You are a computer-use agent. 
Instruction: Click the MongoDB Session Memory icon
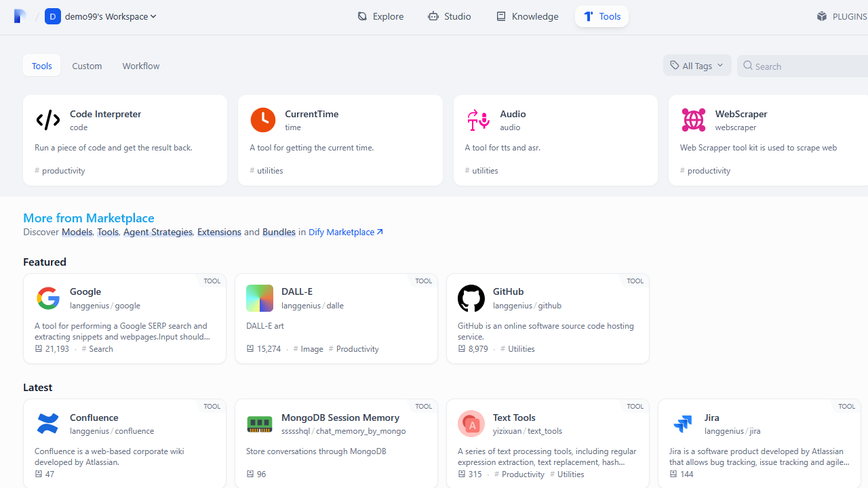click(260, 424)
